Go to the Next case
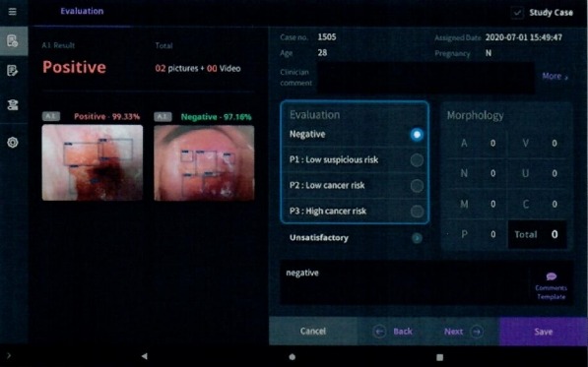This screenshot has height=367, width=588. (x=463, y=332)
